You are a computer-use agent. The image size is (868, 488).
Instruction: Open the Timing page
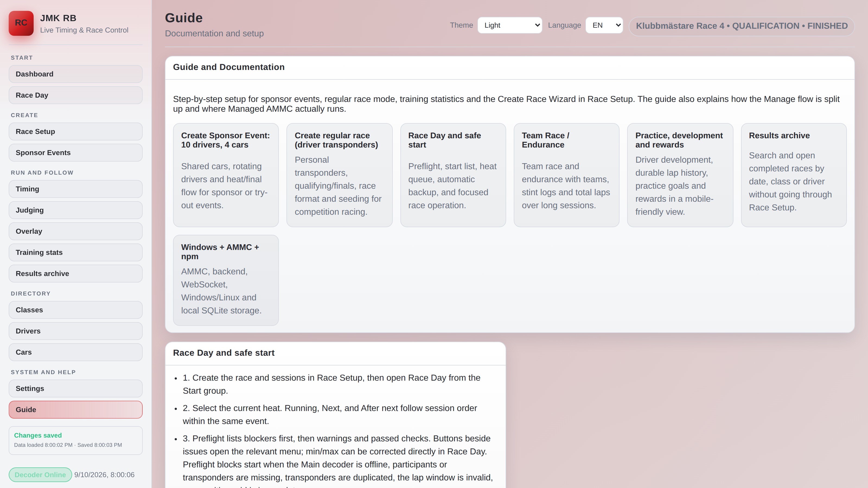pos(75,189)
